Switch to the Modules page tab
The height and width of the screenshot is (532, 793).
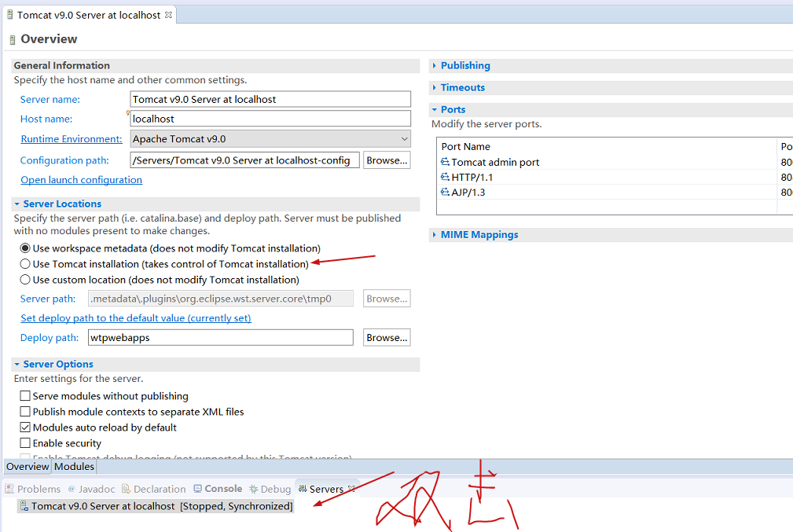pos(74,466)
